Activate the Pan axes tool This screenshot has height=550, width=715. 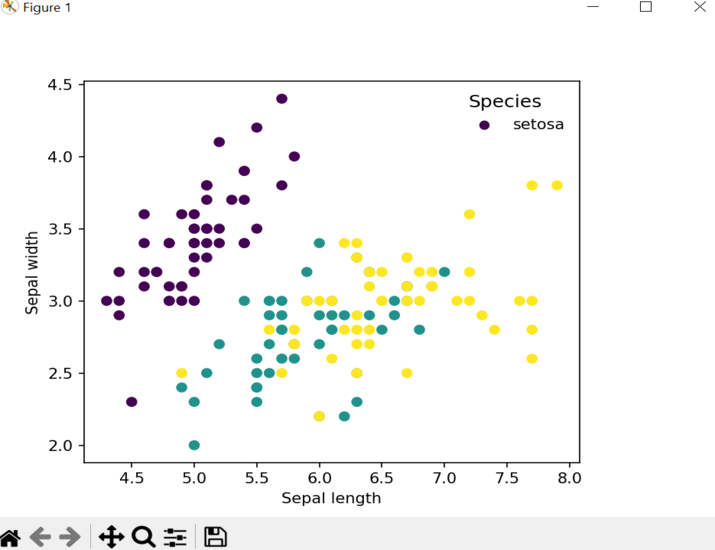(x=111, y=537)
